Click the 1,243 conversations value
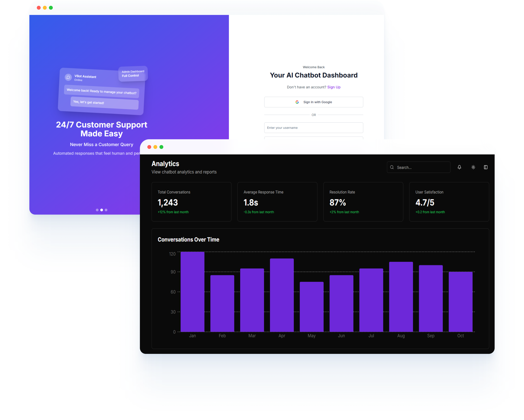Viewport: 524px width, 420px height. point(168,203)
